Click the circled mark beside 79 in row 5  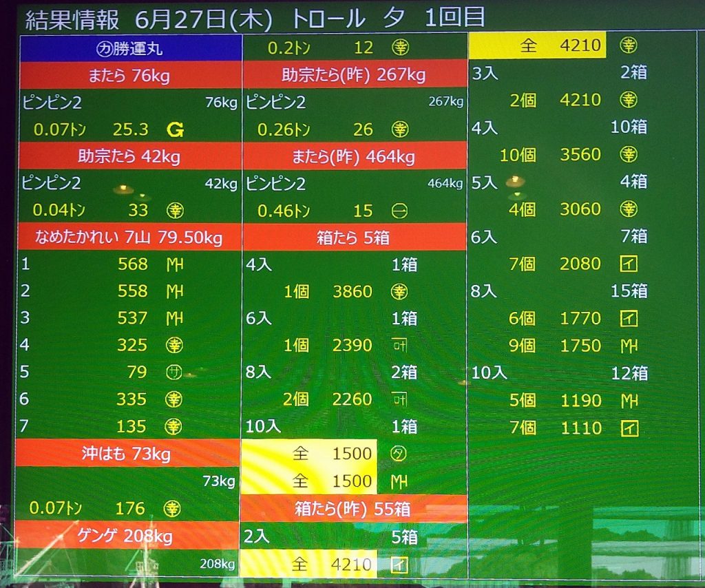point(174,372)
